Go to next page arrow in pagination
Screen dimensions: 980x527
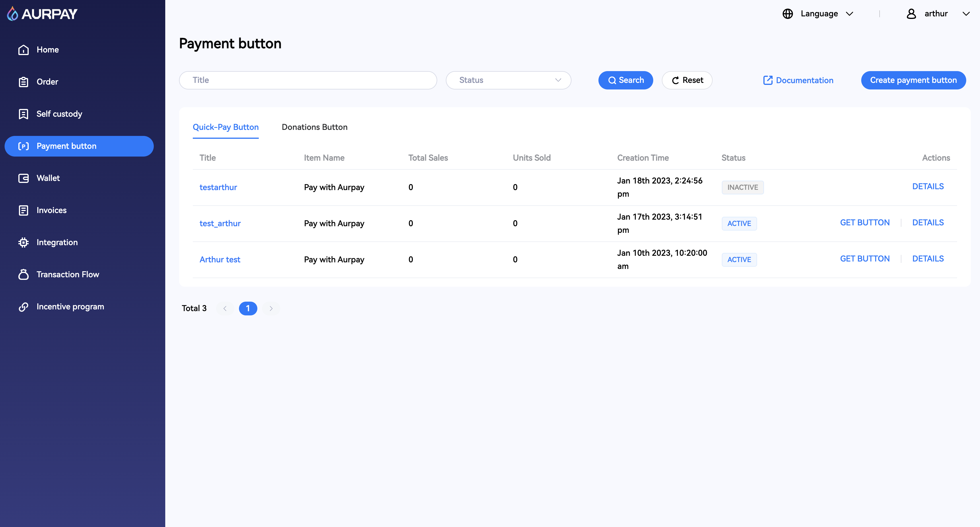click(271, 308)
